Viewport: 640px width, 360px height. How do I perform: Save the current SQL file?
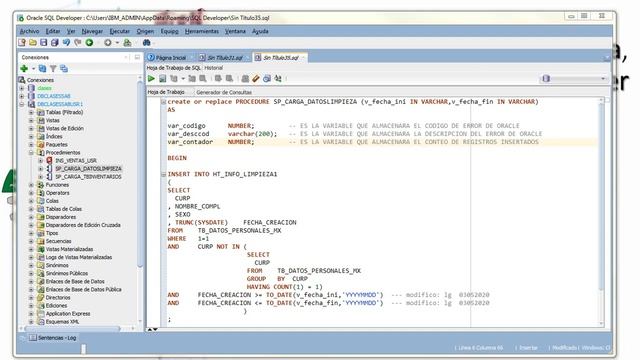click(x=44, y=42)
